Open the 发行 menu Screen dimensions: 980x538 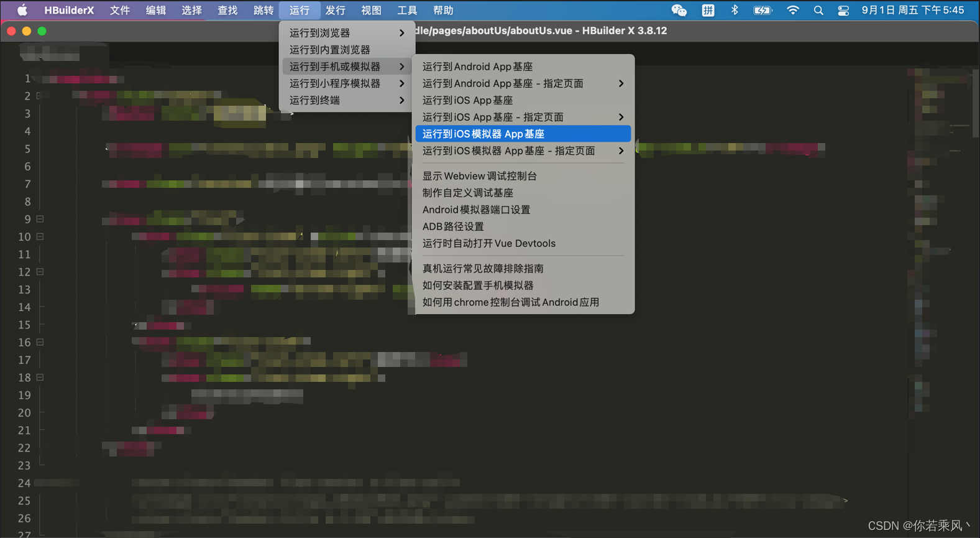point(336,10)
